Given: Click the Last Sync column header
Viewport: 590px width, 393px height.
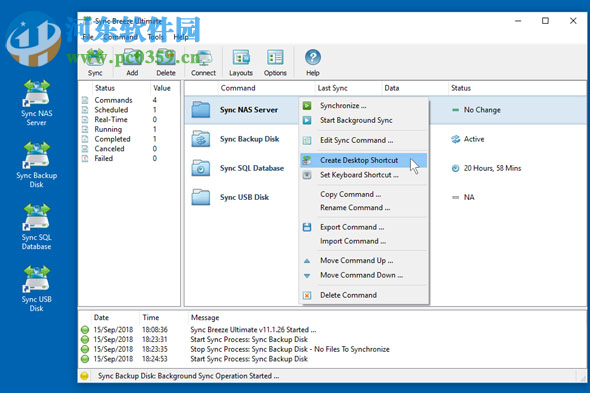Looking at the screenshot, I should [x=348, y=88].
